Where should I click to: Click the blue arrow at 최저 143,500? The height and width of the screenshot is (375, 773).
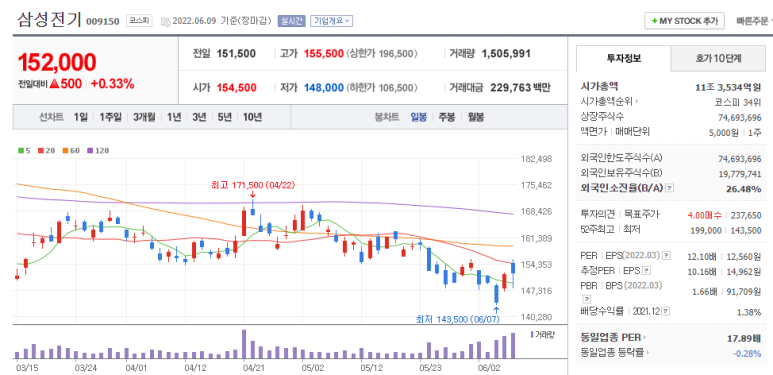tap(496, 310)
